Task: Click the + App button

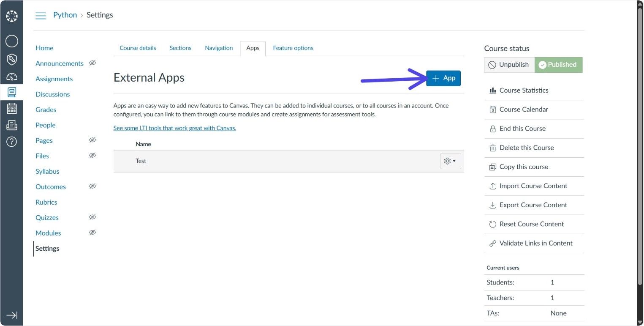Action: coord(443,78)
